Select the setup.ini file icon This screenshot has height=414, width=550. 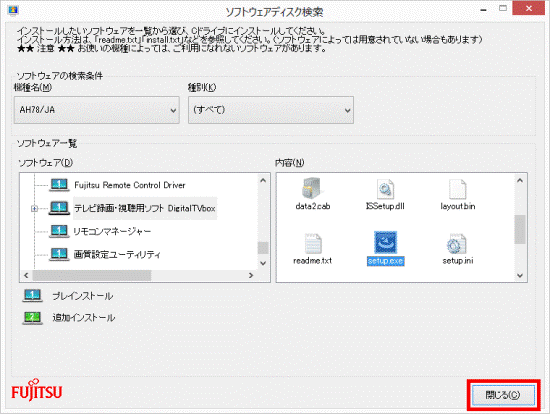click(457, 243)
